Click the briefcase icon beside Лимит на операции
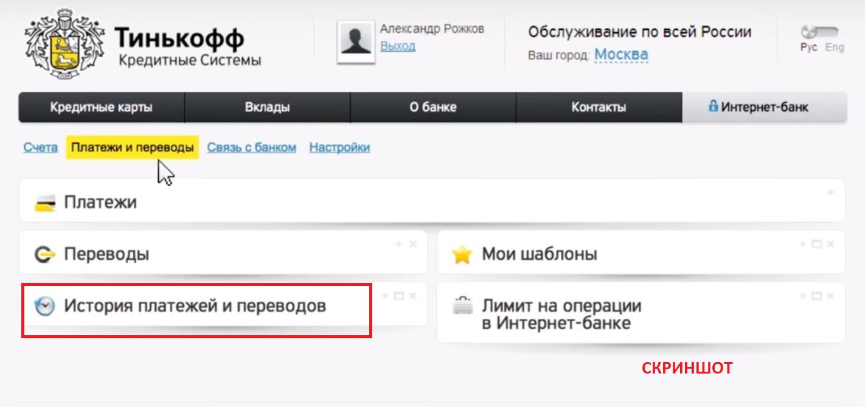Image resolution: width=868 pixels, height=407 pixels. pos(462,305)
